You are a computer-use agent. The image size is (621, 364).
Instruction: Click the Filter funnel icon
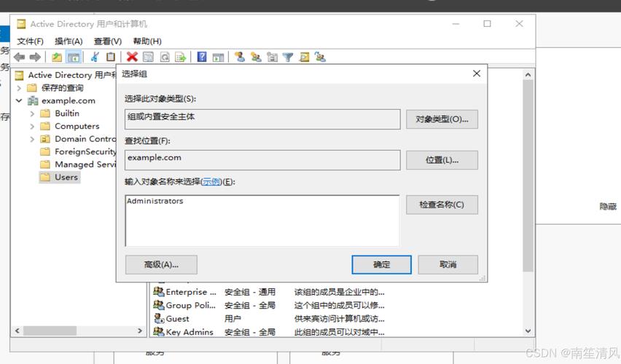[x=288, y=58]
